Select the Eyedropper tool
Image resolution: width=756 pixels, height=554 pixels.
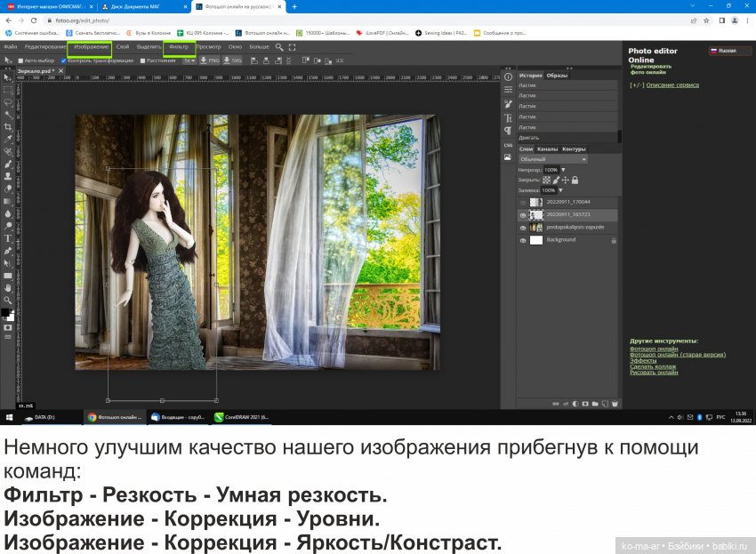pos(7,139)
